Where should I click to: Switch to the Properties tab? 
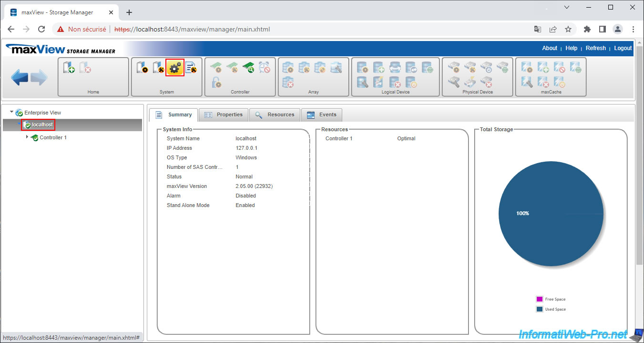(x=224, y=114)
